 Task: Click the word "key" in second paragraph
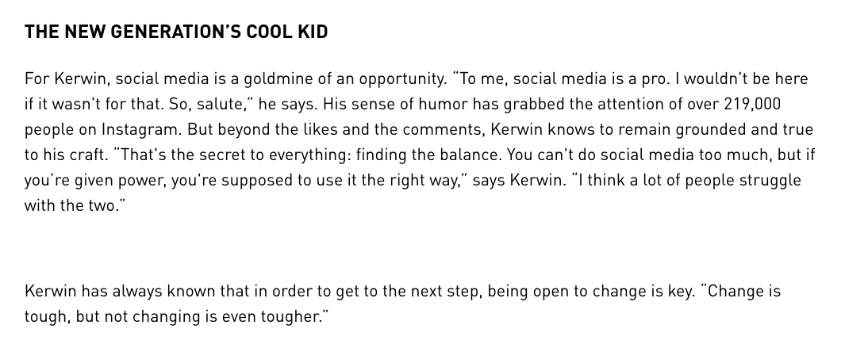[682, 292]
